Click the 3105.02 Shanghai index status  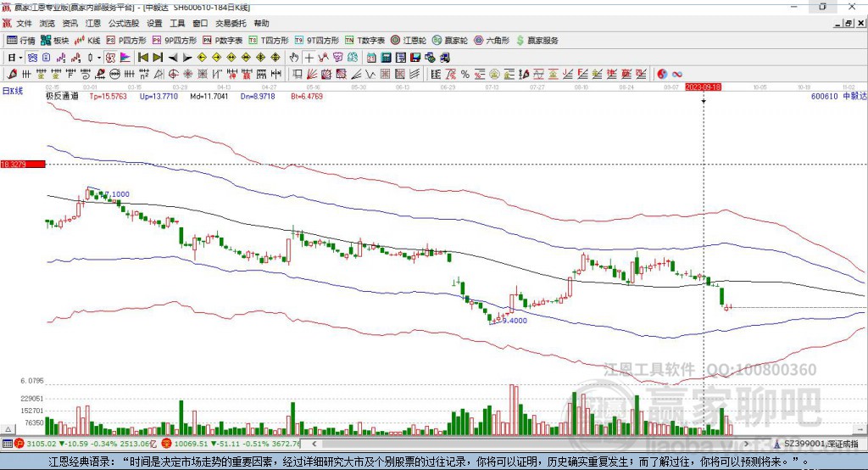pos(41,444)
